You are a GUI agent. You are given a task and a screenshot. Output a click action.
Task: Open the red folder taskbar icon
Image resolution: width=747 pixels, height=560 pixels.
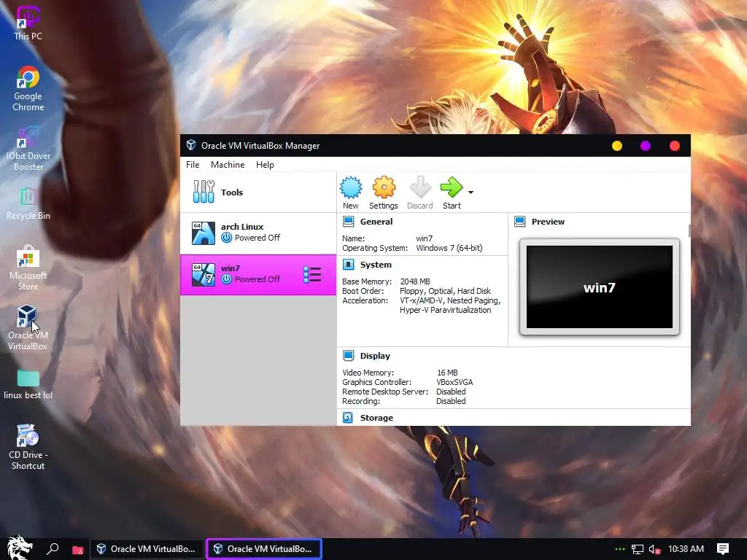[77, 550]
